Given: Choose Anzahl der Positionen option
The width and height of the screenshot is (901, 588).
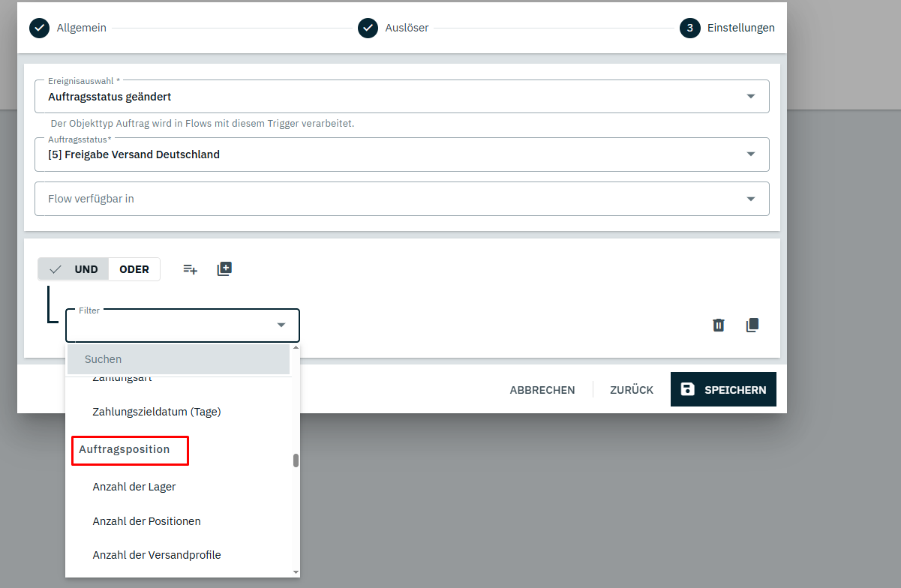Looking at the screenshot, I should coord(146,521).
